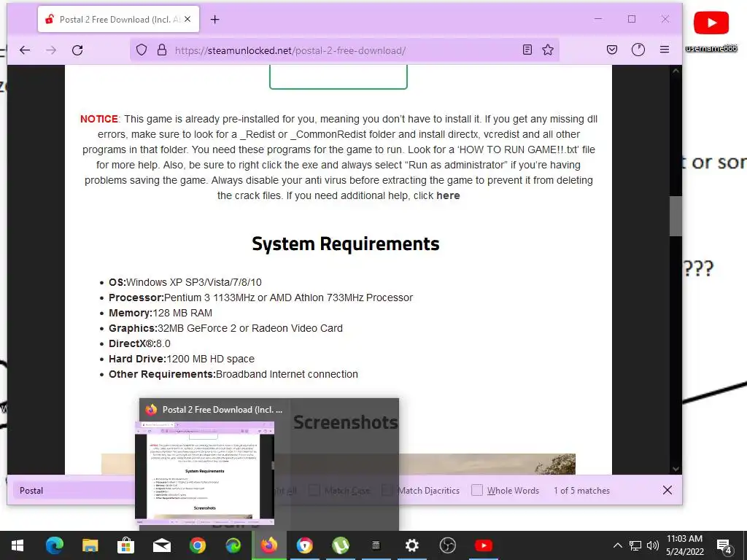Open File Explorer from taskbar
Screen dimensions: 747x560
[90, 545]
